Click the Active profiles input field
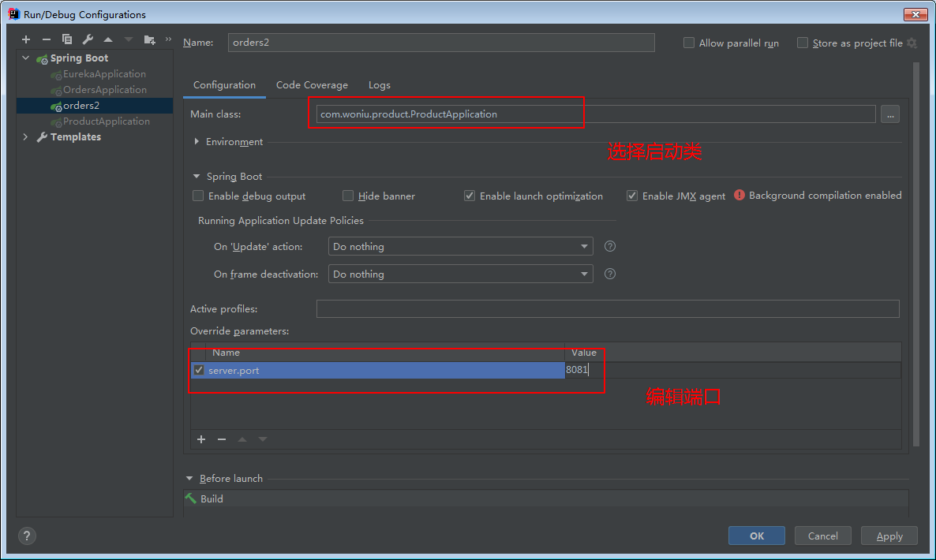The image size is (936, 560). tap(607, 309)
